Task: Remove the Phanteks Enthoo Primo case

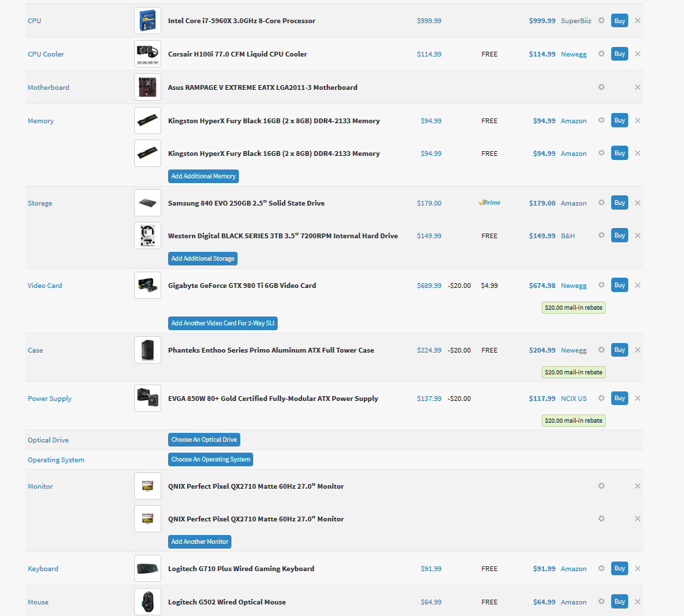Action: 637,349
